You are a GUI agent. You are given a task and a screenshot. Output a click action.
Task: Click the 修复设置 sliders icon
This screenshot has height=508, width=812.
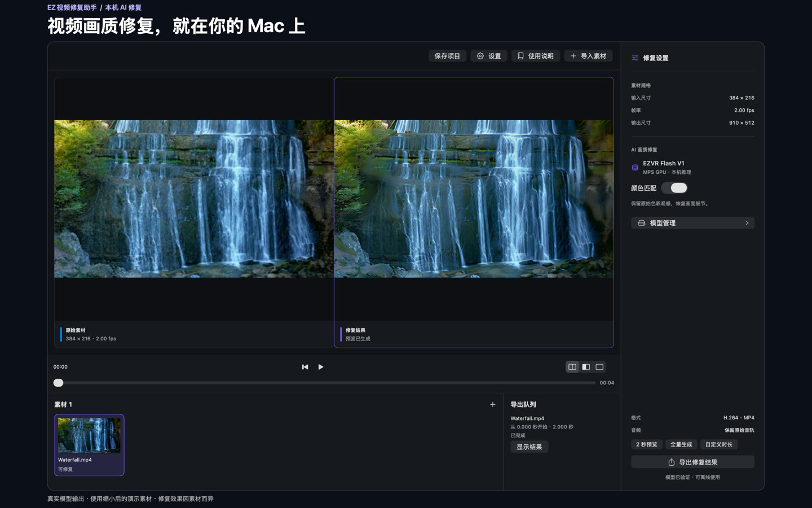coord(635,58)
